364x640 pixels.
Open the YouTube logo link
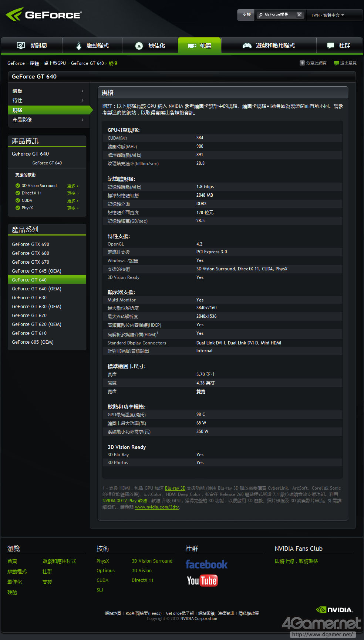coord(202,580)
